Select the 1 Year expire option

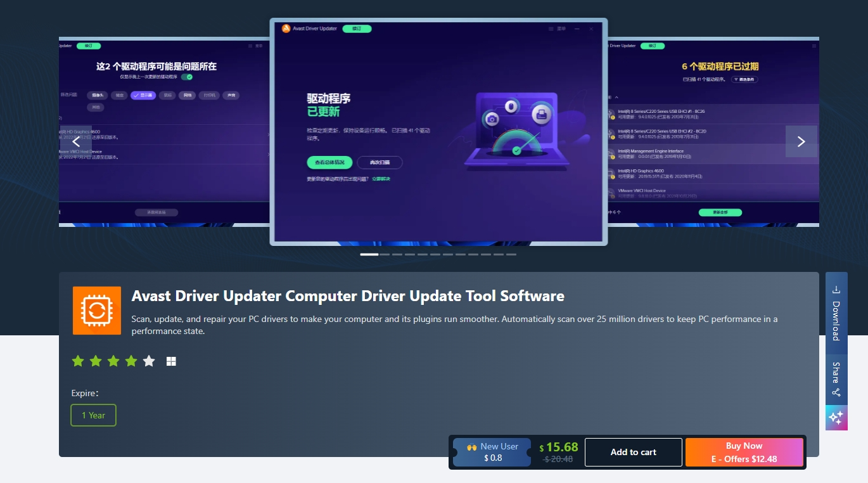93,415
